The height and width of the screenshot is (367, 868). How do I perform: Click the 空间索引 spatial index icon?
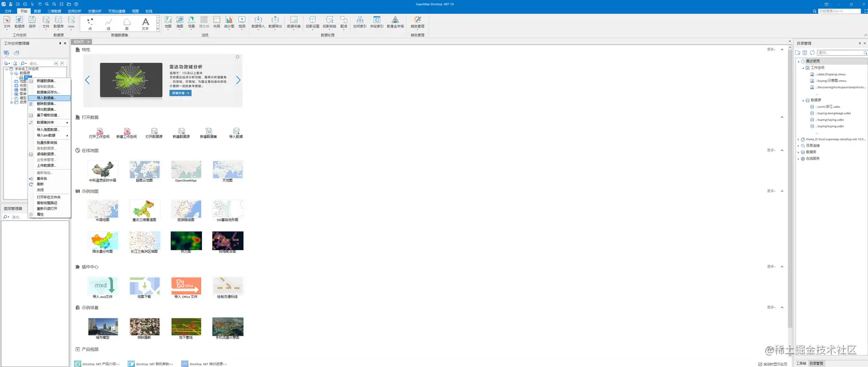coord(359,22)
